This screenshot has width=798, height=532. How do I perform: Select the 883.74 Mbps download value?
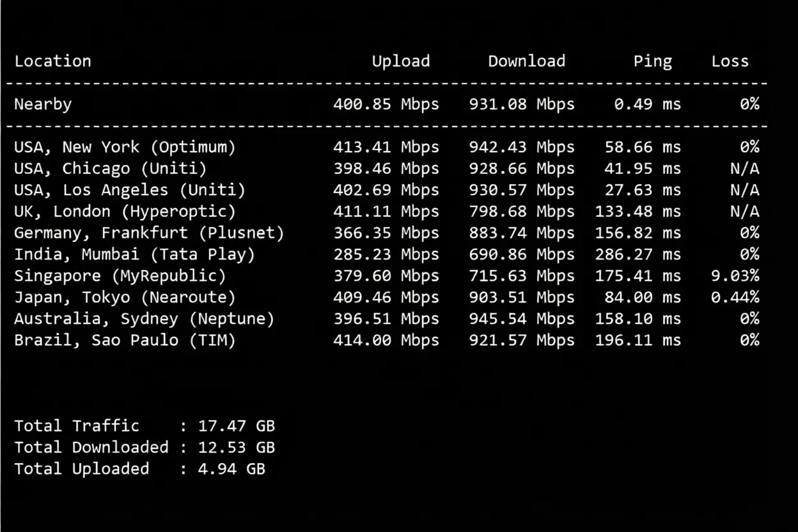[522, 233]
